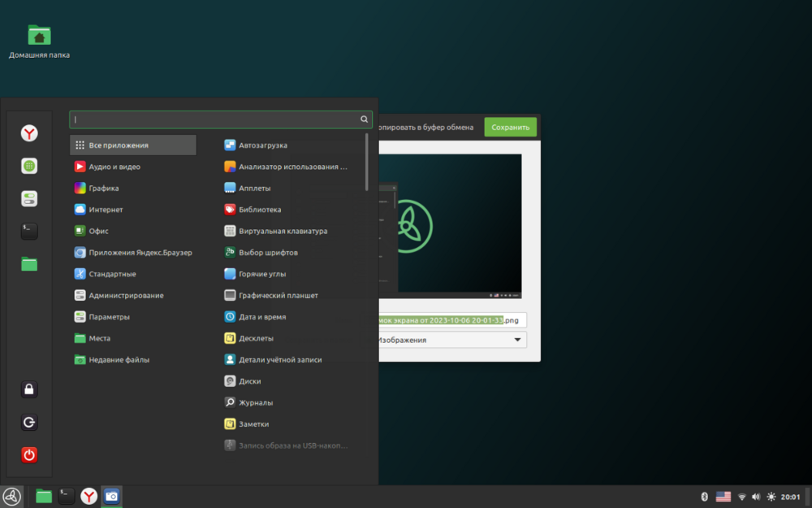Viewport: 812px width, 508px height.
Task: Click the logout icon in menu sidebar
Action: tap(29, 423)
